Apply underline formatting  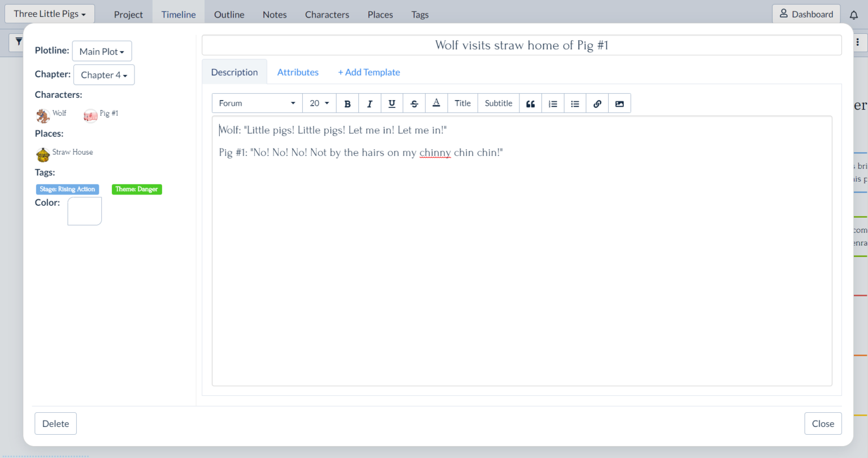coord(392,103)
